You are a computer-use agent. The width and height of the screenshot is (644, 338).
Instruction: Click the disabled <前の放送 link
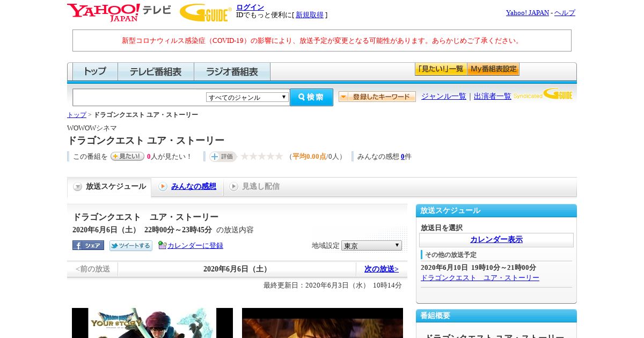tap(93, 269)
